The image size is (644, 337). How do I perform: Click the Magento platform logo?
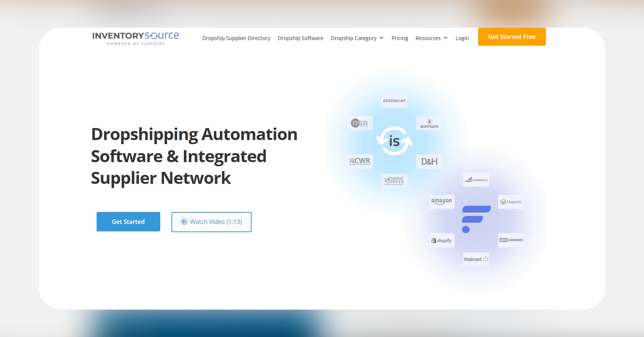tap(511, 202)
